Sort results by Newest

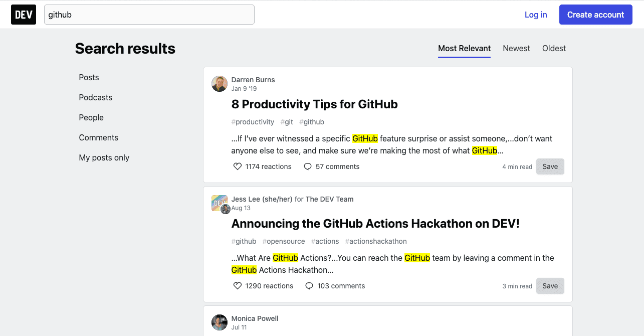coord(516,49)
